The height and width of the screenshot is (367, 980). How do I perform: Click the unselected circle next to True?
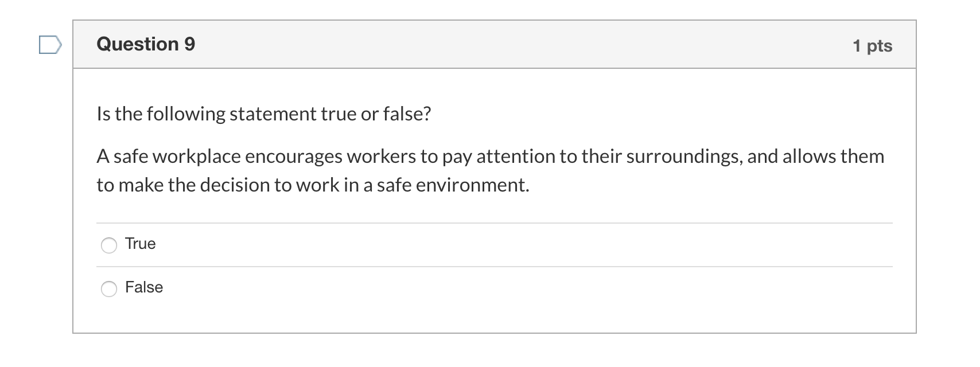pos(109,244)
